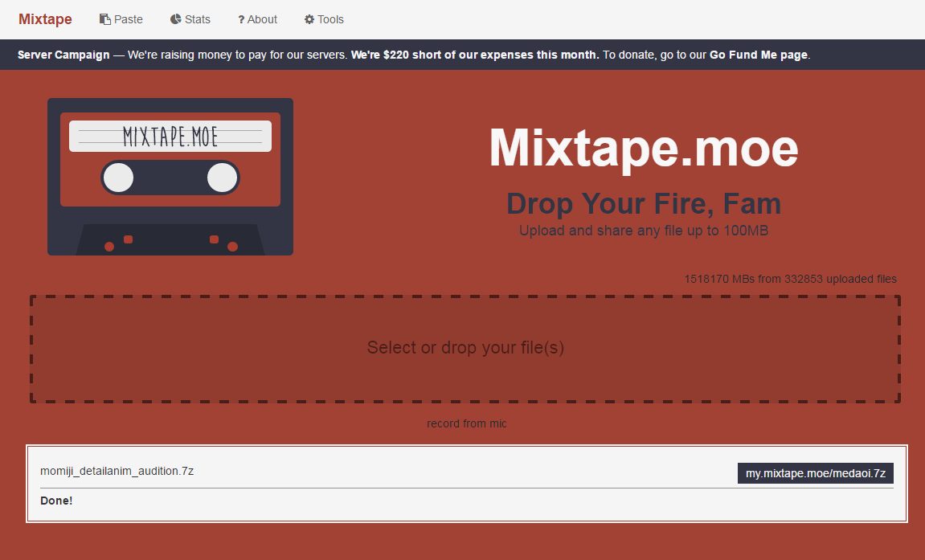The image size is (925, 560).
Task: Click the momiji_detailanim_audition.7z file name
Action: pos(117,471)
